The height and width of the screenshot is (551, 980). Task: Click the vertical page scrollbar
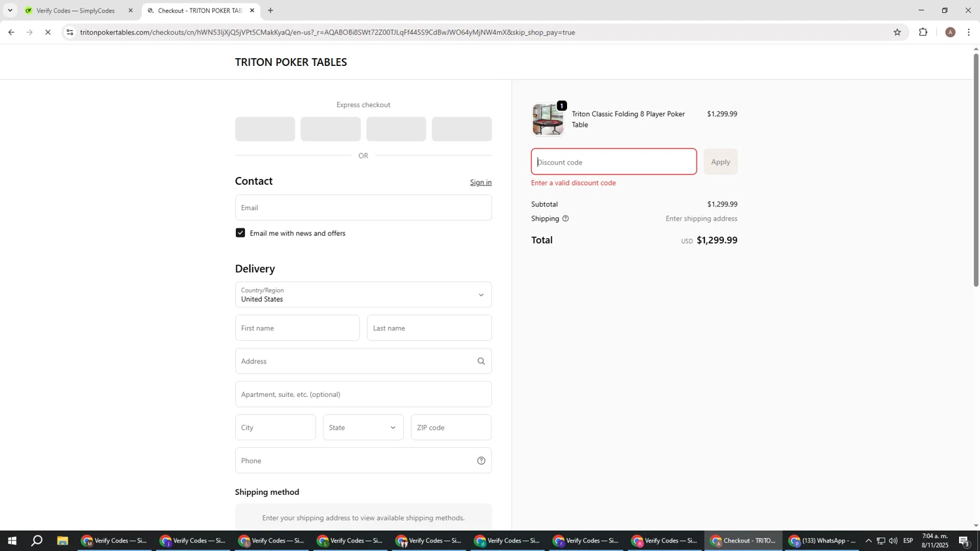[976, 170]
